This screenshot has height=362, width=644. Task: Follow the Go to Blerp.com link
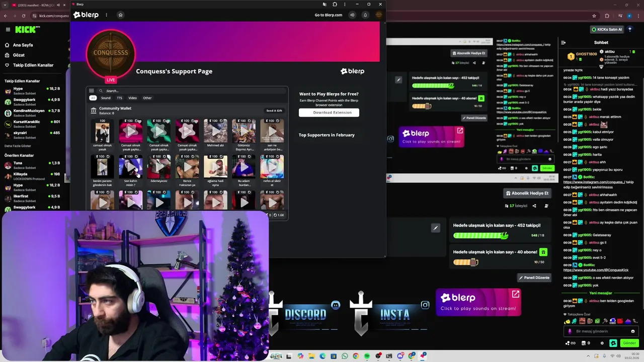tap(328, 15)
